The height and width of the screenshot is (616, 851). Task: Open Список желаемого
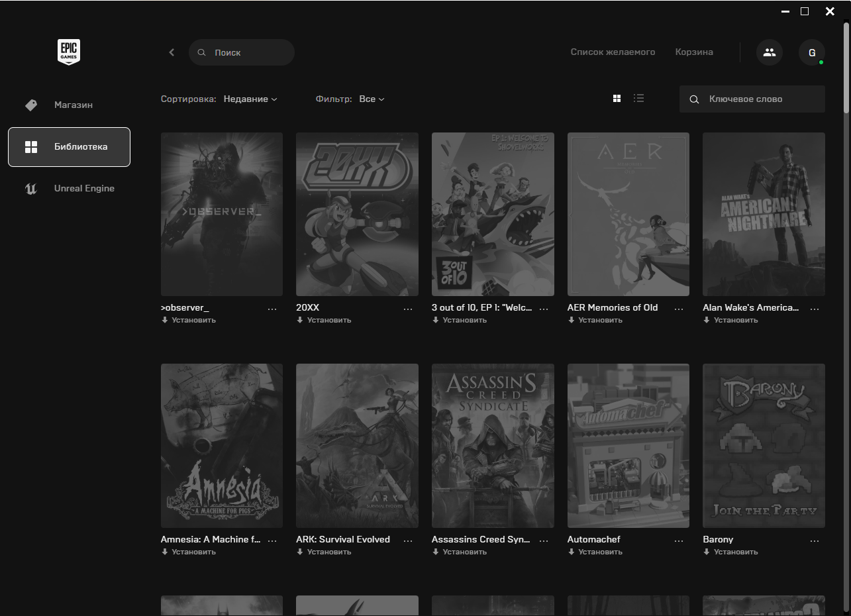click(x=613, y=52)
